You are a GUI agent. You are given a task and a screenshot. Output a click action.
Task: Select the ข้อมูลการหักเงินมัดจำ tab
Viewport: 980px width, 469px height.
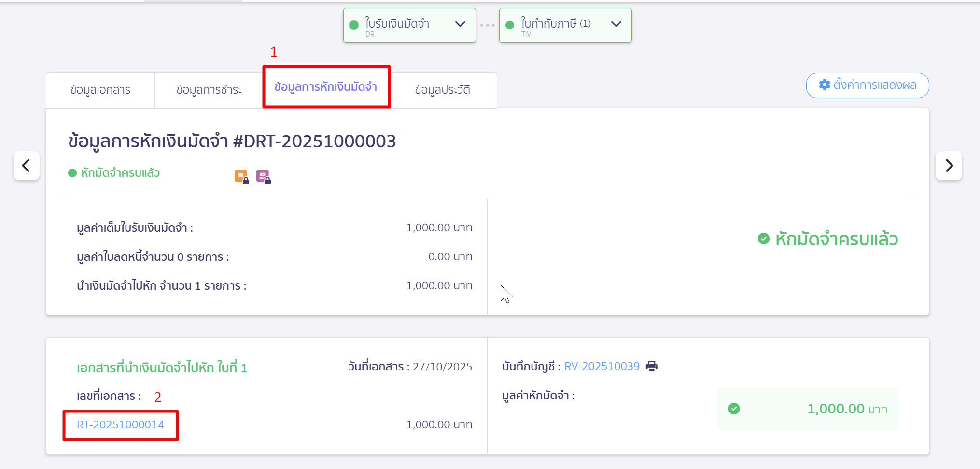pyautogui.click(x=326, y=87)
